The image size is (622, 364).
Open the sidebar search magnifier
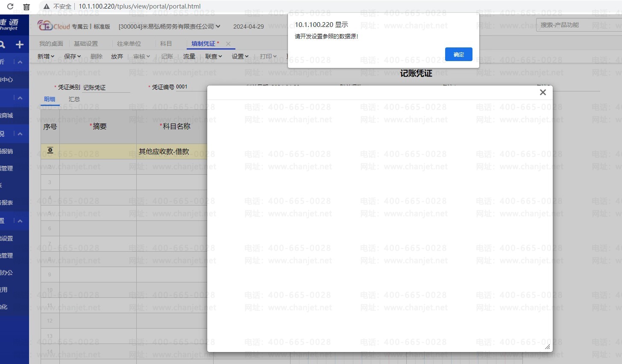3,44
